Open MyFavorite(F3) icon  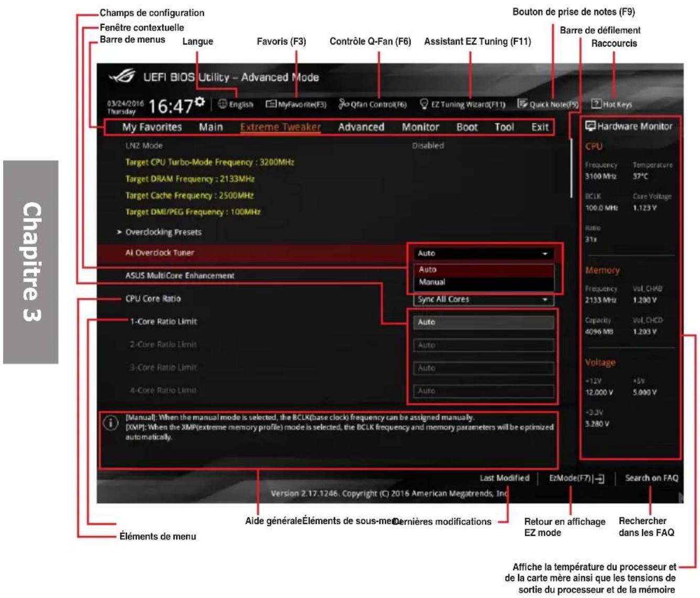[x=271, y=104]
